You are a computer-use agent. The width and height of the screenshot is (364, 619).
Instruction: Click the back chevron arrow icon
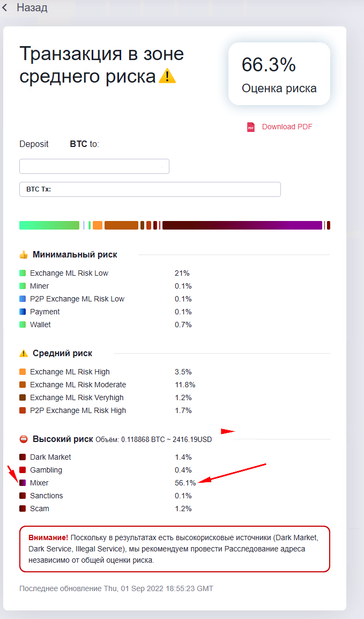click(x=5, y=8)
